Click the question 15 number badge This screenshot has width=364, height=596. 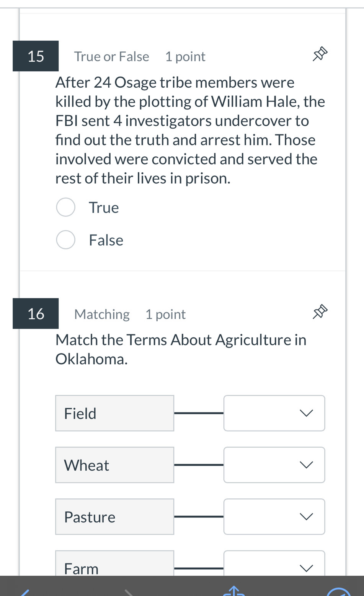36,56
